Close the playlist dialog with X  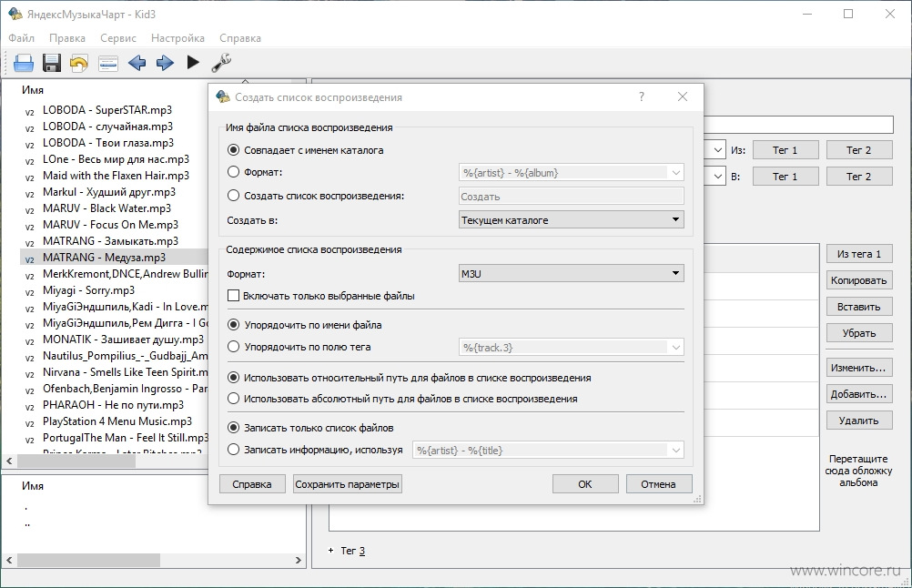pyautogui.click(x=683, y=96)
